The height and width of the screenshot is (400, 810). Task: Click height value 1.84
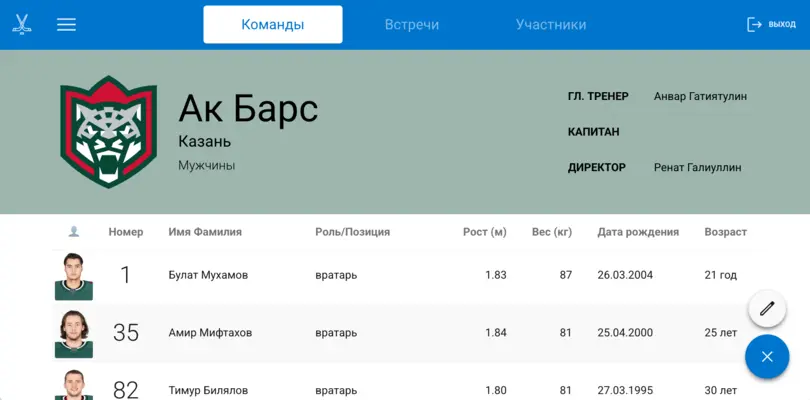[496, 333]
